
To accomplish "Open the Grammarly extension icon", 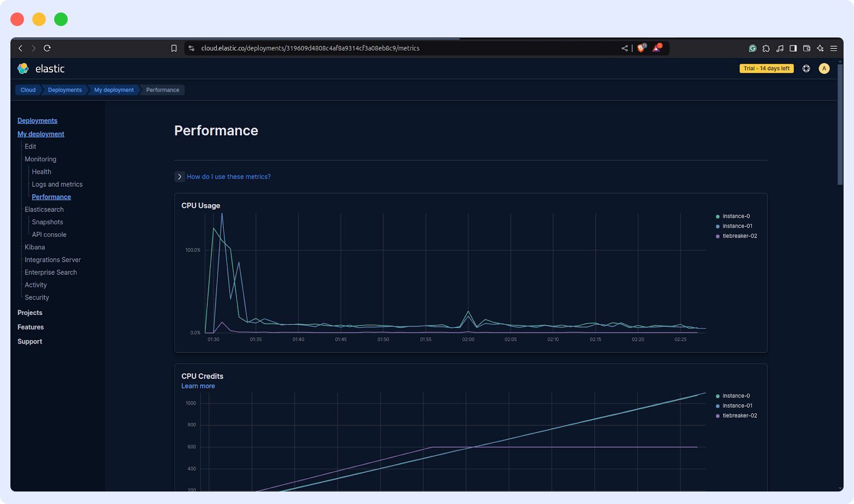I will (x=752, y=48).
